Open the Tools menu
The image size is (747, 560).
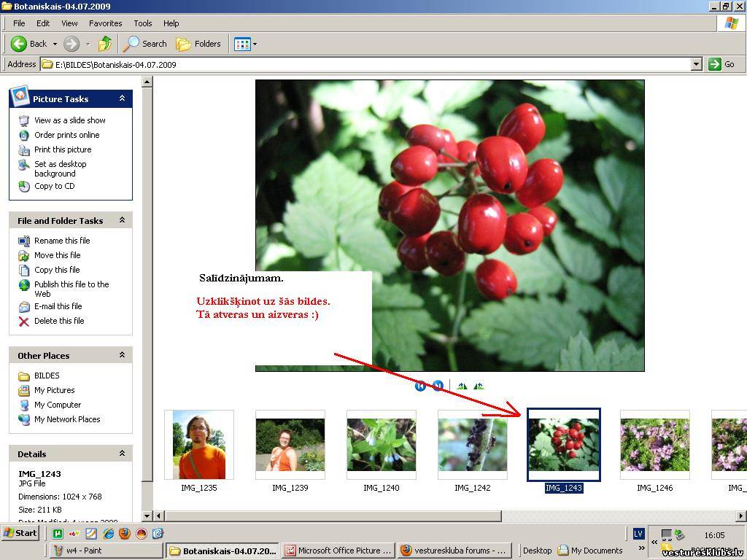142,23
